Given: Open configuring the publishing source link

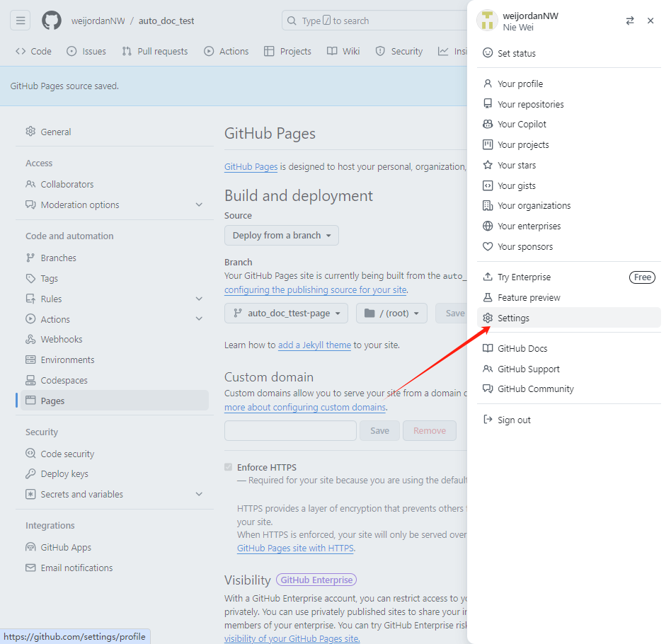Looking at the screenshot, I should click(316, 289).
